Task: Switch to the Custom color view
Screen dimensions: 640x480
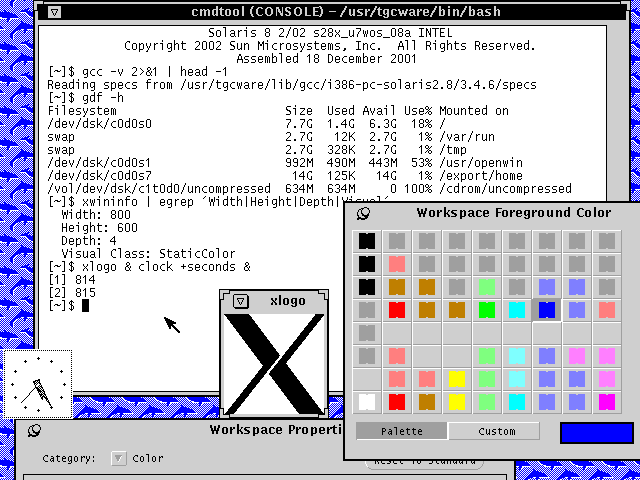Action: (x=496, y=431)
